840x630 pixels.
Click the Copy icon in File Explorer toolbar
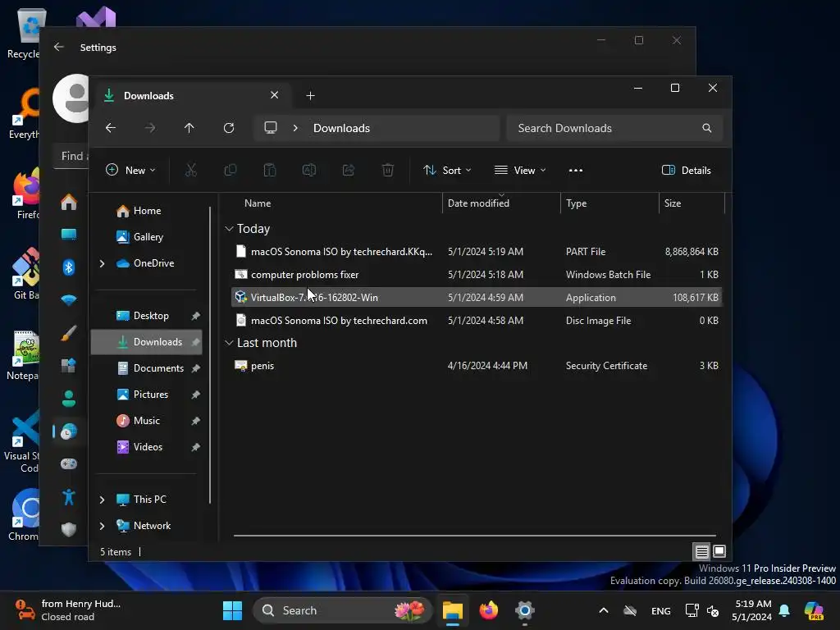[x=231, y=171]
